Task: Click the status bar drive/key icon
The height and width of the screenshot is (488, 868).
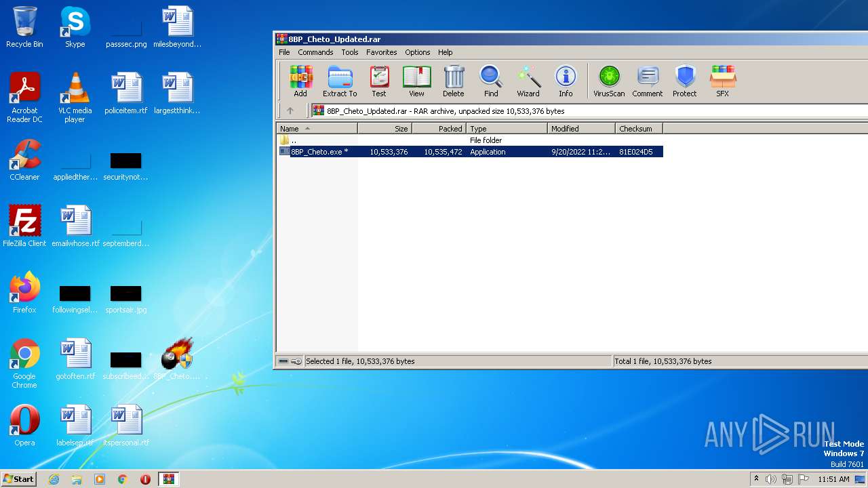Action: click(x=290, y=361)
